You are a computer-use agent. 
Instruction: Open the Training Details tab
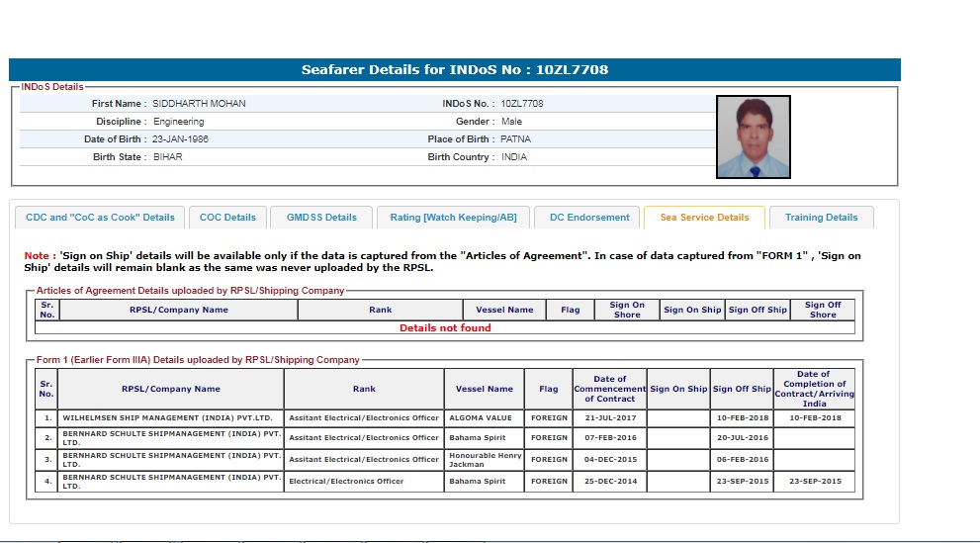pos(821,218)
